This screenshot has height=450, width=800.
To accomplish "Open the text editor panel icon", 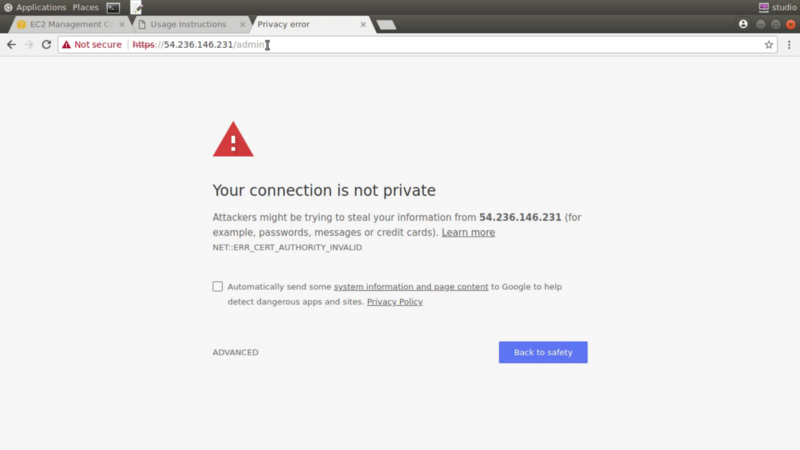I will (136, 8).
